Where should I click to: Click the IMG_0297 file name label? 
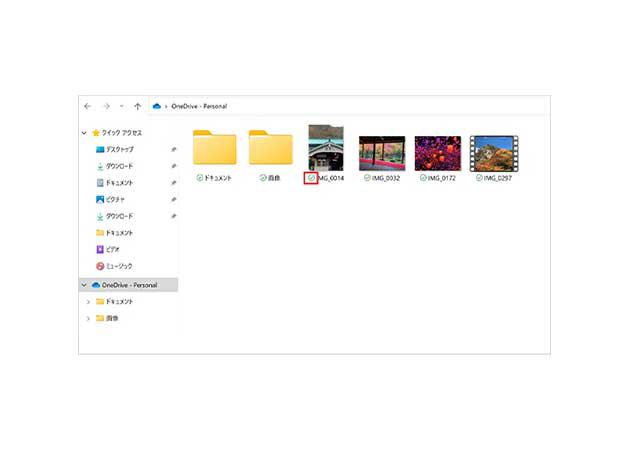pos(497,178)
